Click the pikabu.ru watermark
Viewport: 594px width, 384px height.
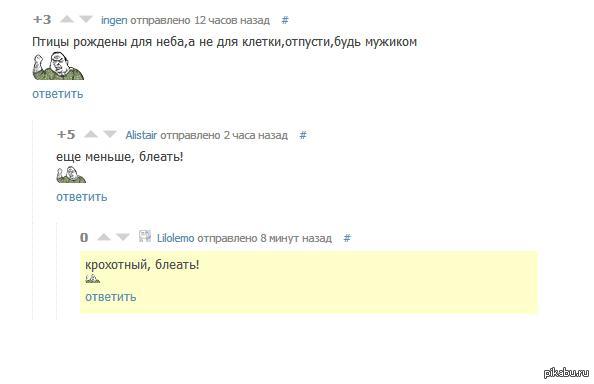566,373
